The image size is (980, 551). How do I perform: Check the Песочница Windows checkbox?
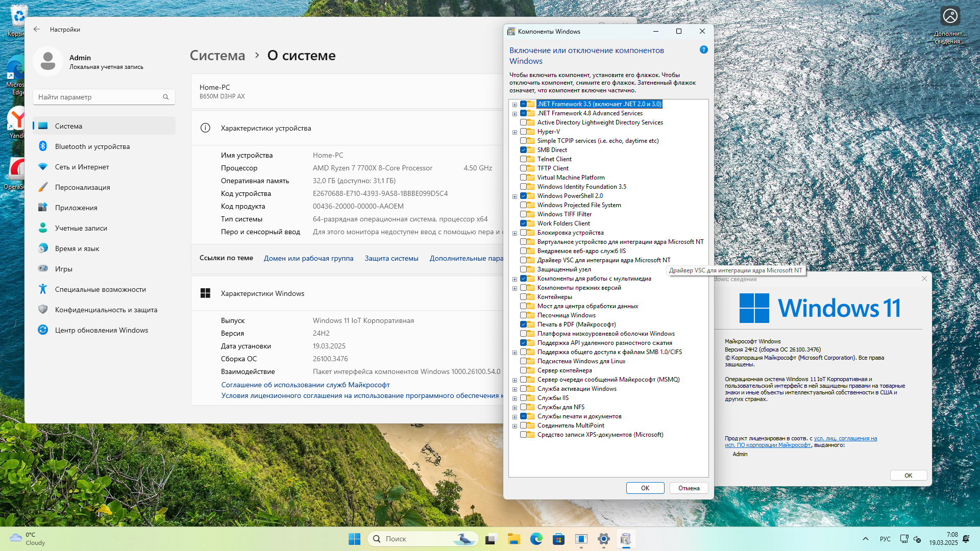point(523,315)
